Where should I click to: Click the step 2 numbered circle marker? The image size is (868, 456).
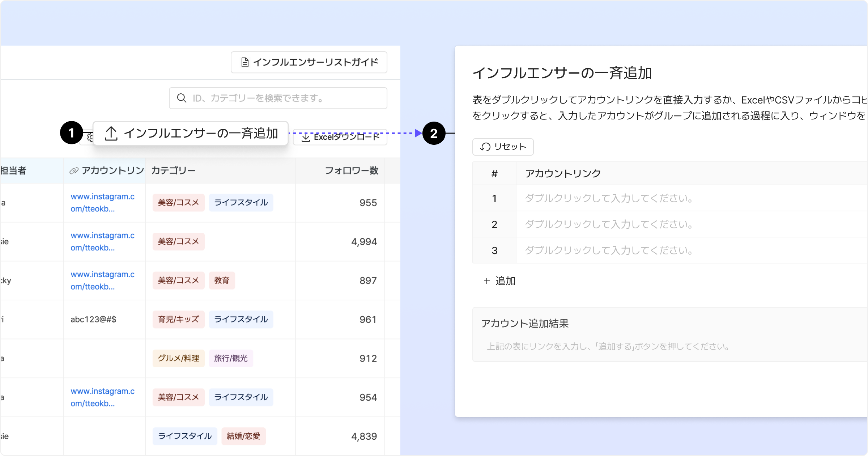434,134
